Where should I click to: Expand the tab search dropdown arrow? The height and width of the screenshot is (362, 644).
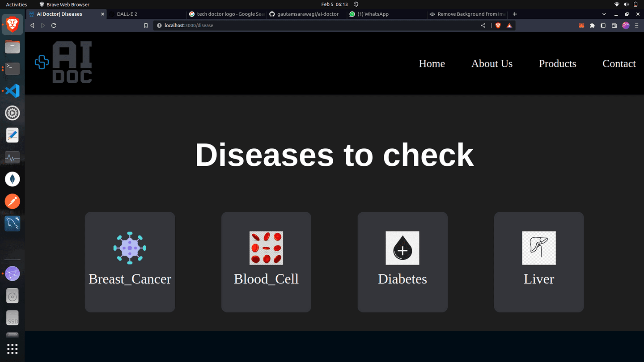(604, 14)
